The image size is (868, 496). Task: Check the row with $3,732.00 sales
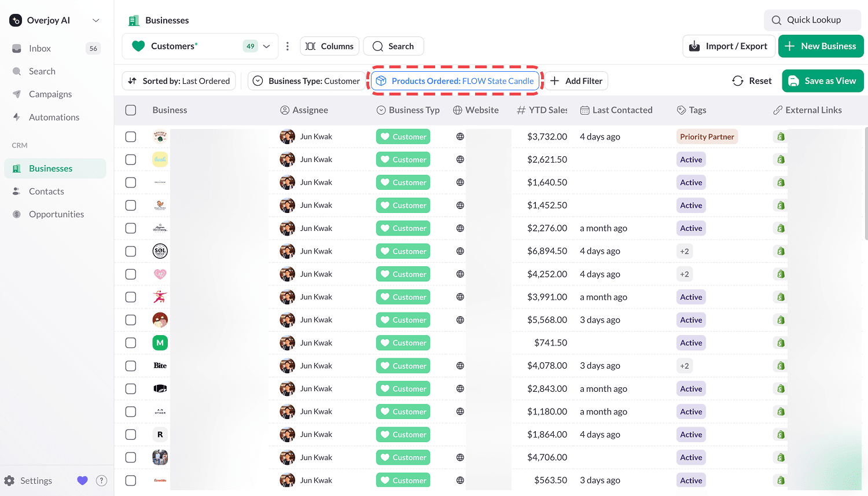click(131, 137)
